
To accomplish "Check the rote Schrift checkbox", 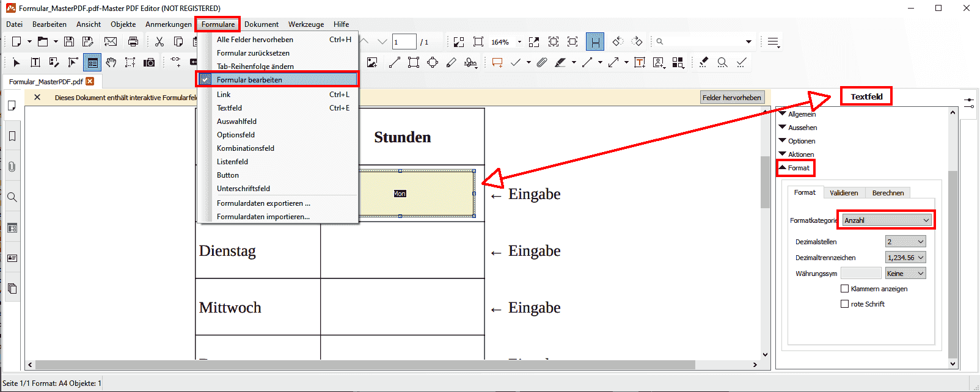I will coord(845,304).
